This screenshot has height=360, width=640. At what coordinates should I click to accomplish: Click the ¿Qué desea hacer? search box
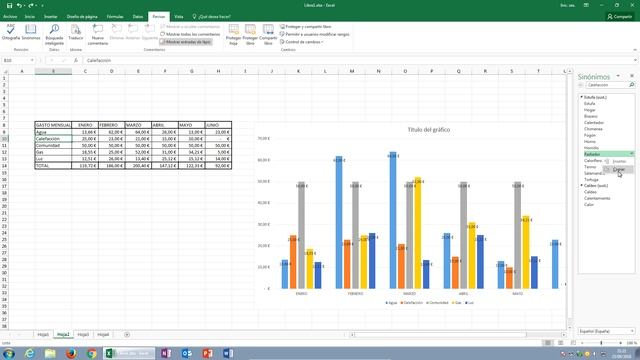[x=211, y=17]
